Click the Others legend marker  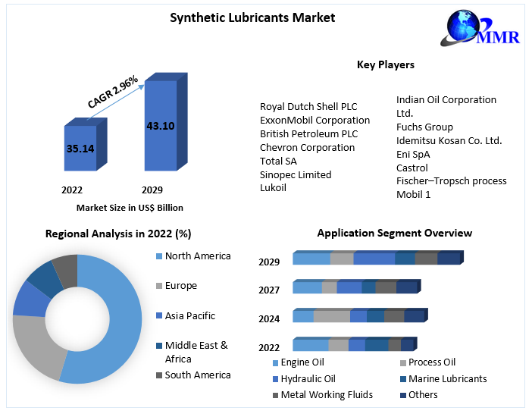(403, 395)
